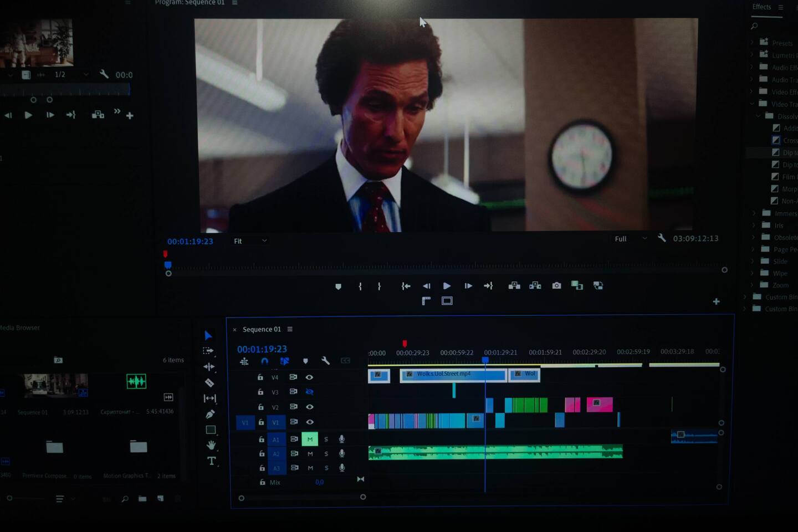Pick the Razor tool
This screenshot has height=532, width=798.
(x=209, y=382)
